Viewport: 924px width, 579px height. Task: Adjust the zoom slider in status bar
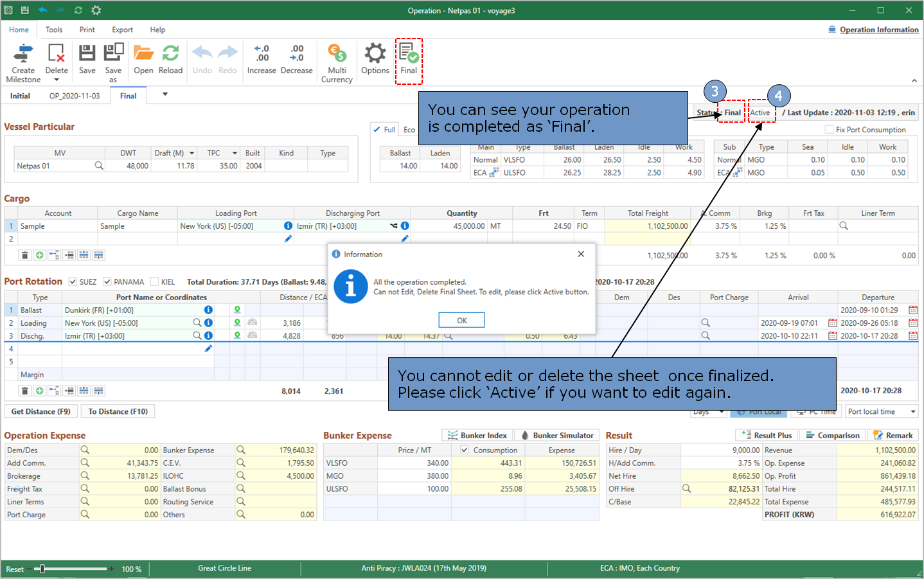[x=42, y=569]
